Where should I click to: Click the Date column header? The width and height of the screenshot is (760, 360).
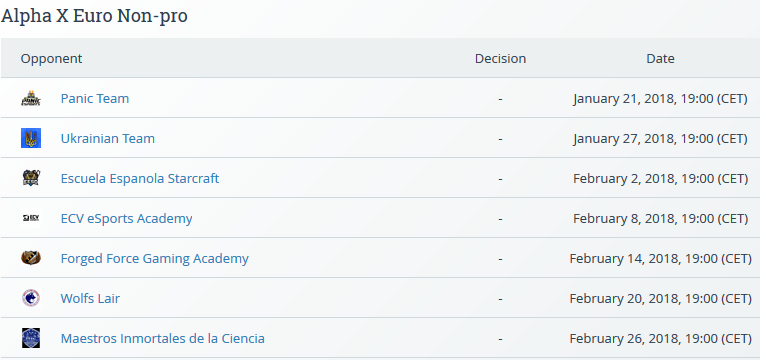tap(660, 59)
